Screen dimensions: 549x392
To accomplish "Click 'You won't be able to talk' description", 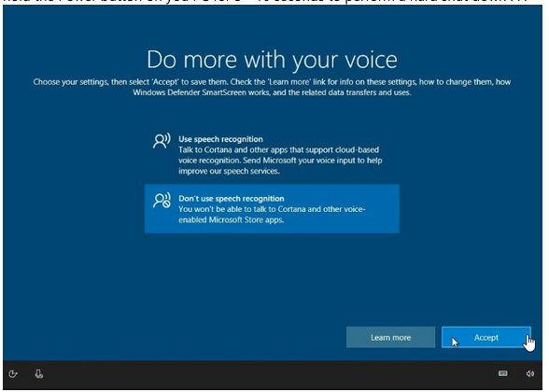I will [272, 215].
